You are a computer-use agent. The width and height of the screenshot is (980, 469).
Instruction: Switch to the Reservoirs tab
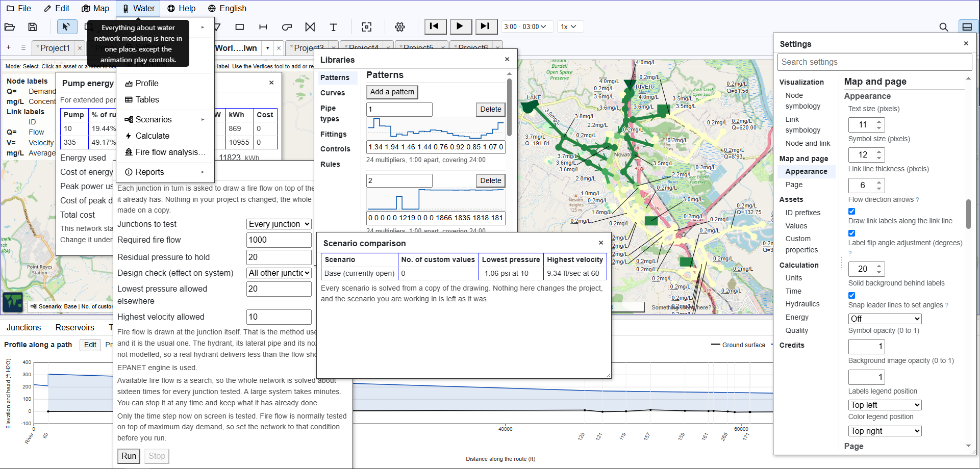point(75,327)
